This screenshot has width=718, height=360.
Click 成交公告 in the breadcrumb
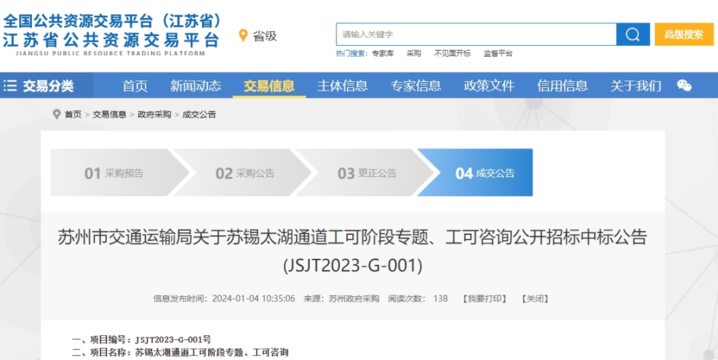[199, 115]
